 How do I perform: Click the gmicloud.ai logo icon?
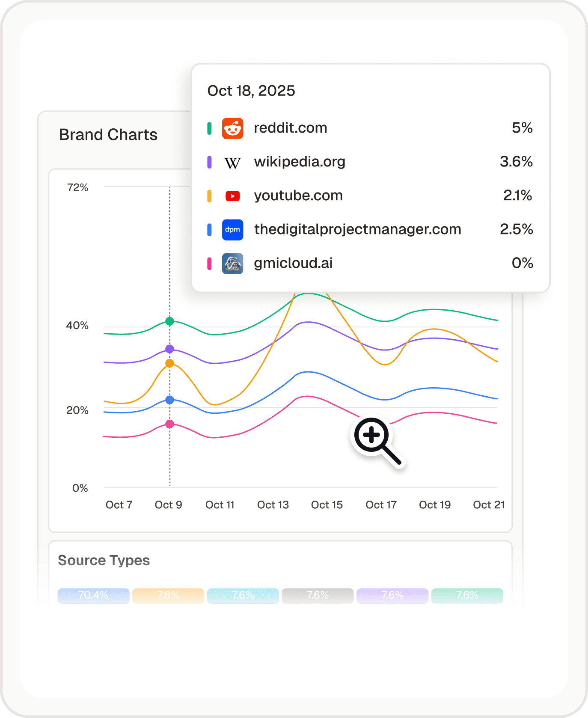pos(232,263)
